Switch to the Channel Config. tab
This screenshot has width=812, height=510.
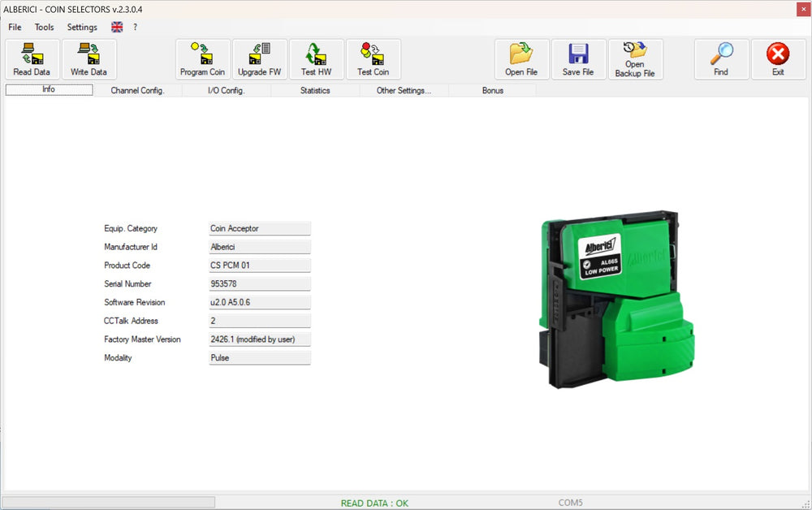(x=137, y=90)
